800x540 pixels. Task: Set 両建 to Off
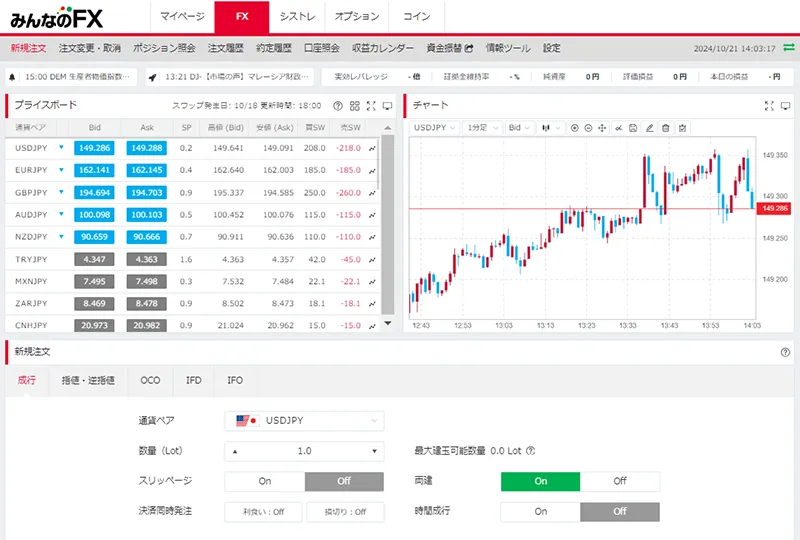(619, 481)
